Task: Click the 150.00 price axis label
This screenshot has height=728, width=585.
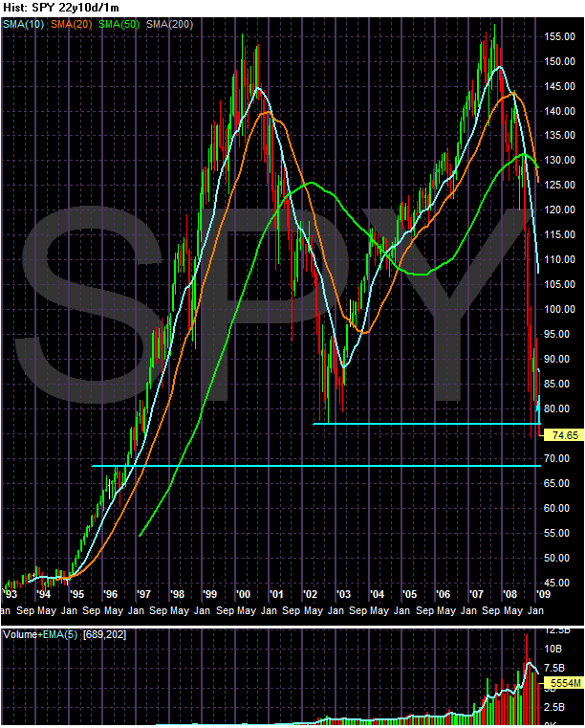Action: [559, 61]
